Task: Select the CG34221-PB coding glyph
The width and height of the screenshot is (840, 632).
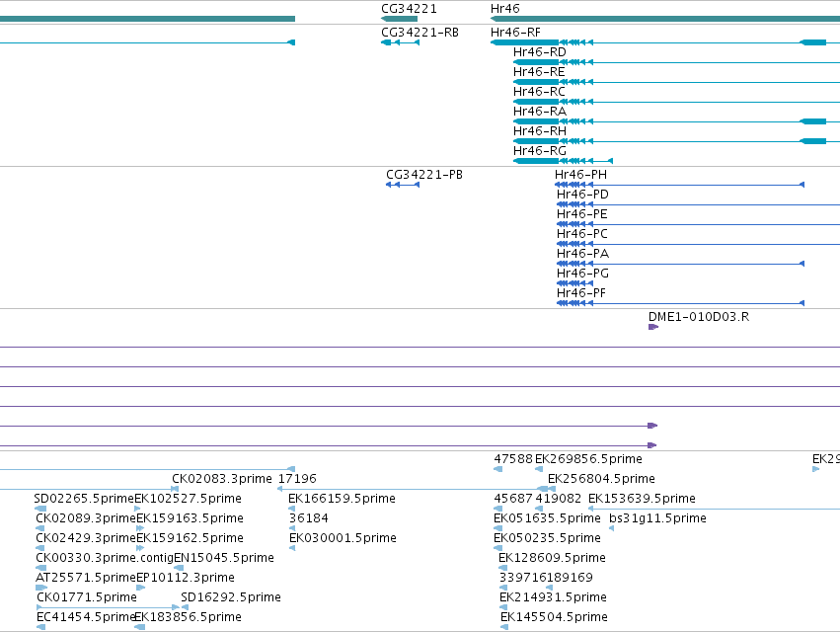Action: [x=403, y=185]
